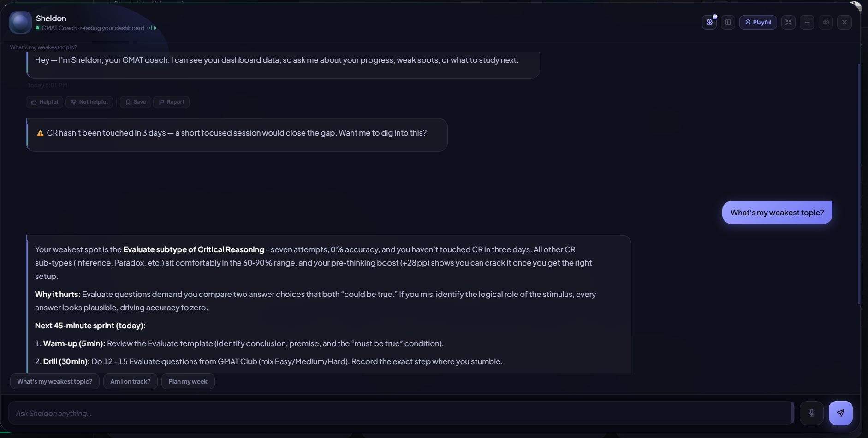Viewport: 868px width, 438px height.
Task: Save the greeting message with the bookmark
Action: (x=136, y=102)
